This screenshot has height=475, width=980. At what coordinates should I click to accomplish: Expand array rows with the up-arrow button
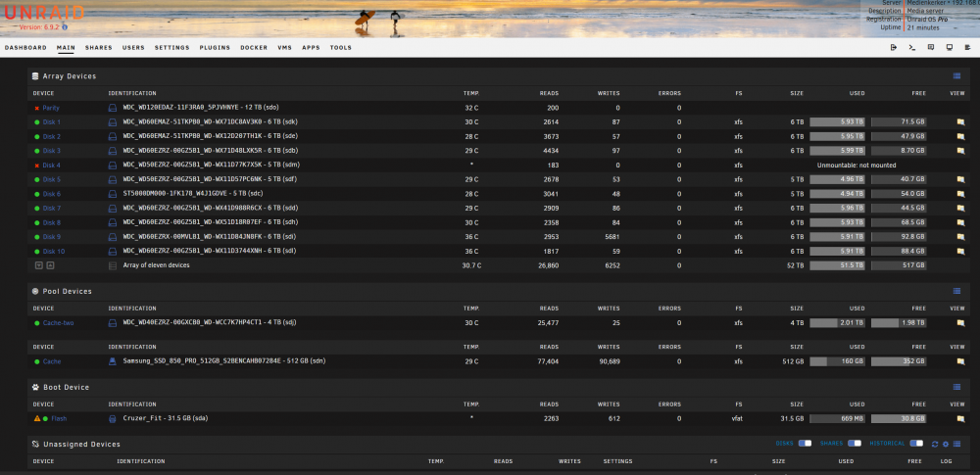(x=51, y=265)
